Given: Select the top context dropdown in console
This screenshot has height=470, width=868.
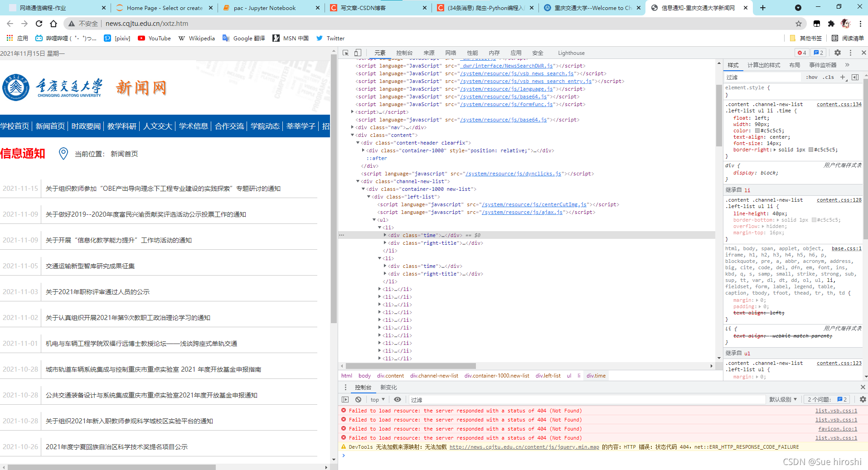Looking at the screenshot, I should [378, 399].
